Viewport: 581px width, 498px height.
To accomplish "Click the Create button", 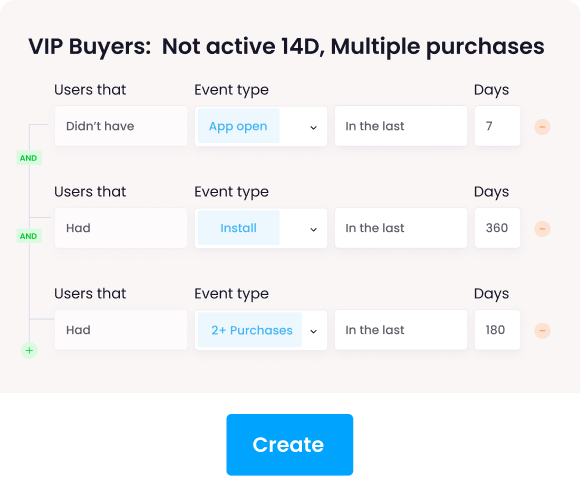I will tap(290, 445).
